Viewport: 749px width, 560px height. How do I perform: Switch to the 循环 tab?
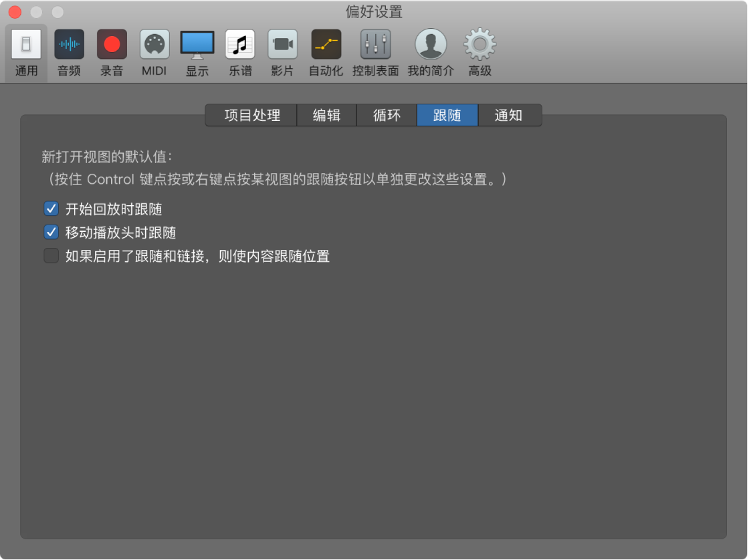387,115
